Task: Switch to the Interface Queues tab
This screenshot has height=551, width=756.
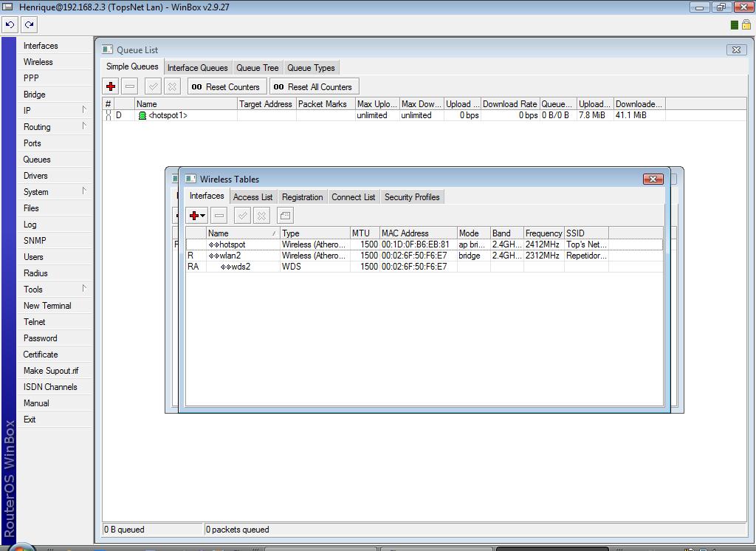Action: tap(198, 68)
